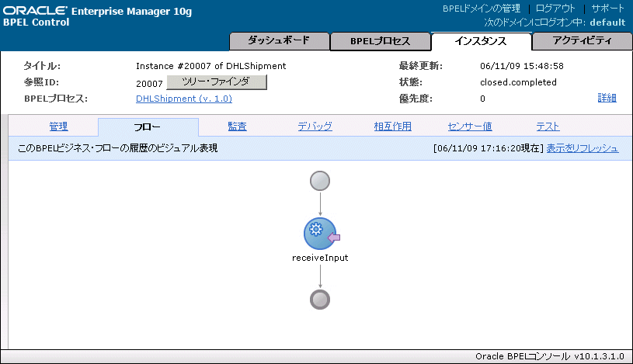633x364 pixels.
Task: Open the サポート link
Action: [607, 9]
